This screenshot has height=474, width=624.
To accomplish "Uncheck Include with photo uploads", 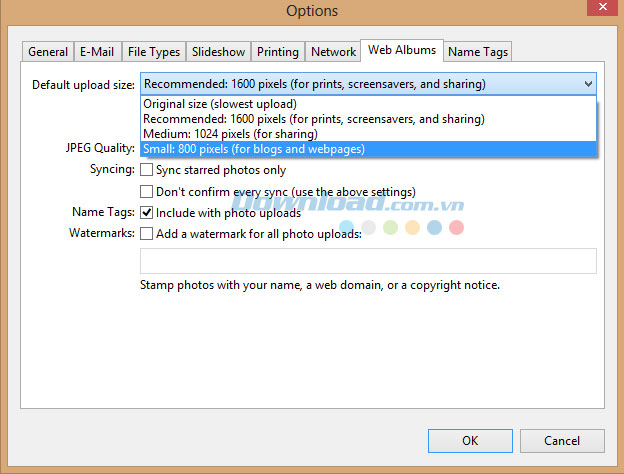I will coord(147,213).
